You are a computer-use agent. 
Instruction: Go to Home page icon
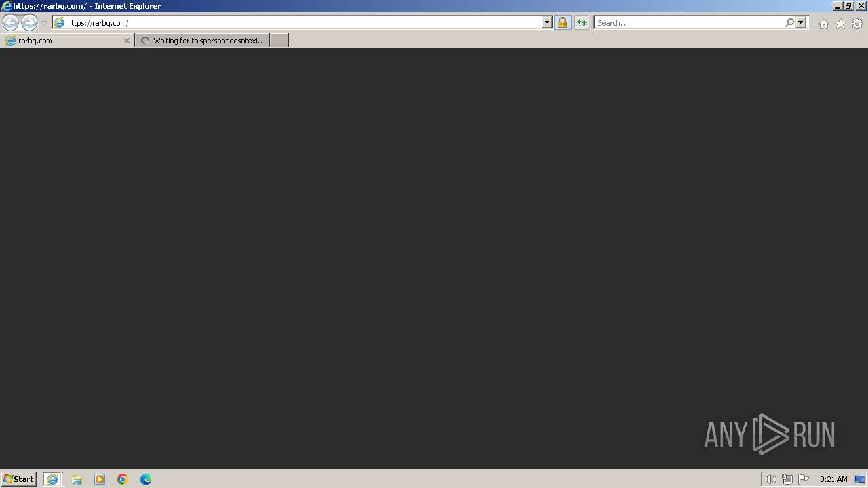[x=823, y=24]
